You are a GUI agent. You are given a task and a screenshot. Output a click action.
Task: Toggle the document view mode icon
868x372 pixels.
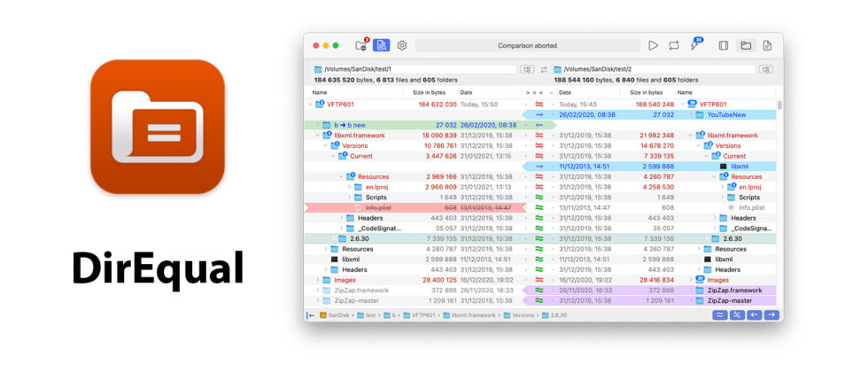[x=767, y=45]
